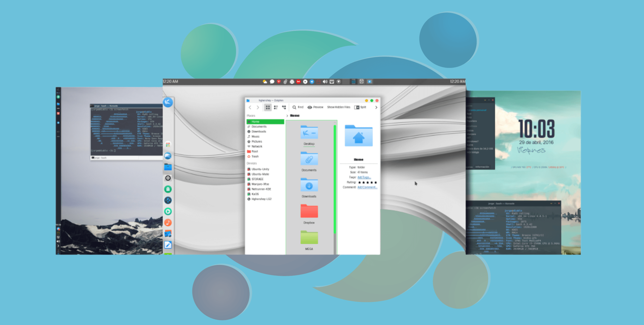The height and width of the screenshot is (325, 644).
Task: Select the Dropbox red folder
Action: click(309, 211)
